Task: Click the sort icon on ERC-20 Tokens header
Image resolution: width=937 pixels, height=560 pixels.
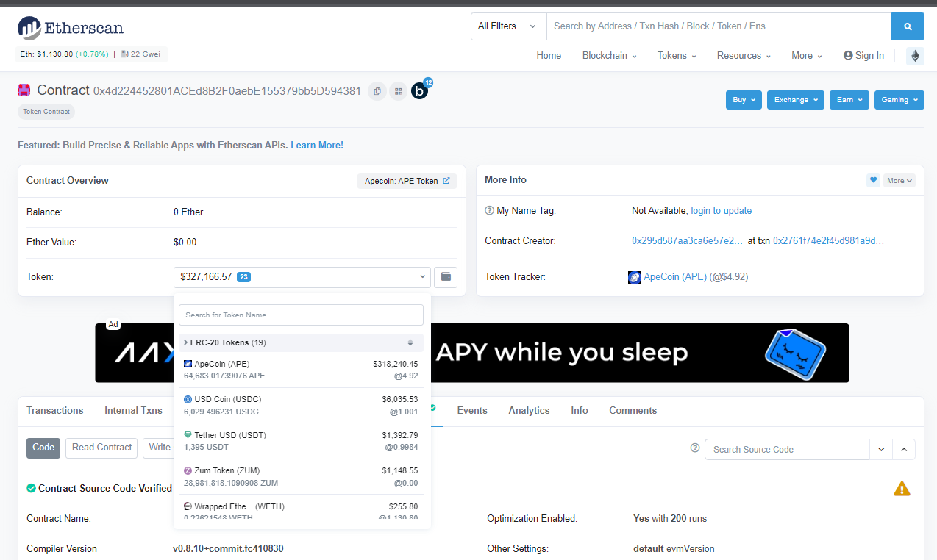Action: click(410, 342)
